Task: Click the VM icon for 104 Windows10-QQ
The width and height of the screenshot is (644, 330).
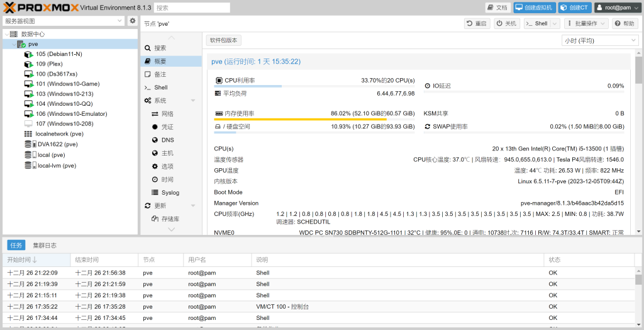Action: pos(28,104)
